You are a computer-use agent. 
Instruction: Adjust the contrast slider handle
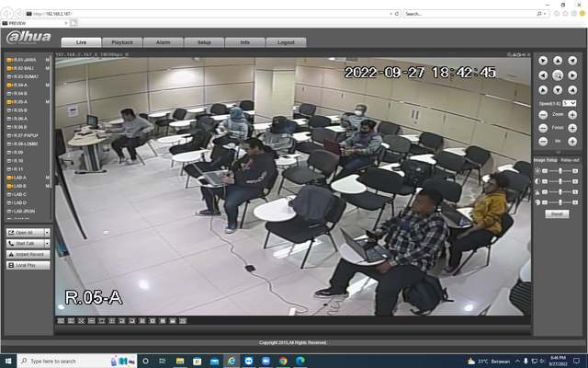click(x=560, y=181)
